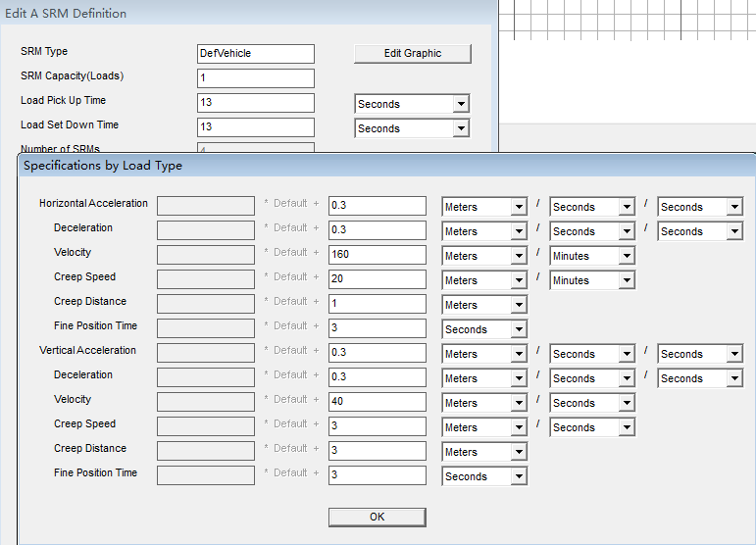Open Horizontal Velocity time unit Minutes dropdown

[592, 256]
